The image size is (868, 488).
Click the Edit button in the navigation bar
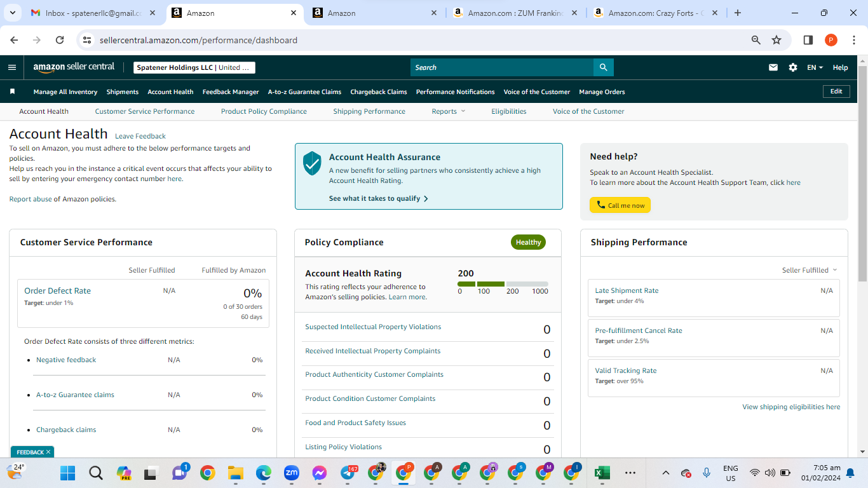[x=836, y=91]
